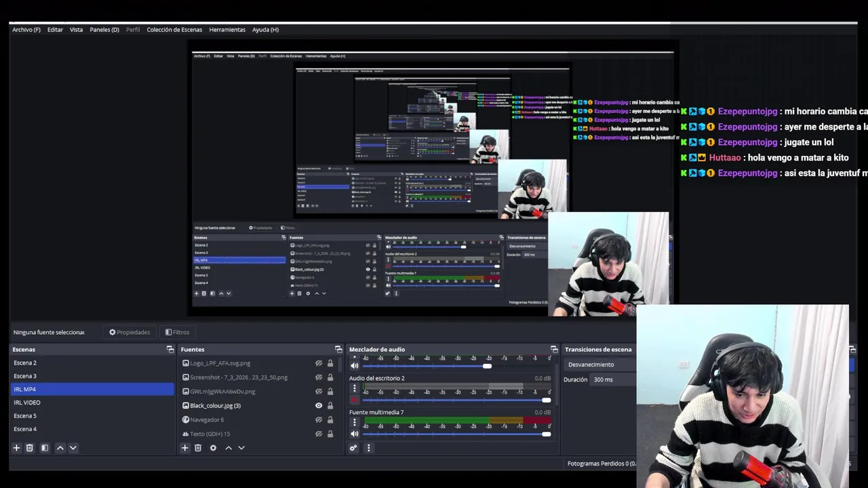Screen dimensions: 868x488
Task: Toggle lock on GWLmljgWkAA6wDv.png source
Action: tap(330, 391)
